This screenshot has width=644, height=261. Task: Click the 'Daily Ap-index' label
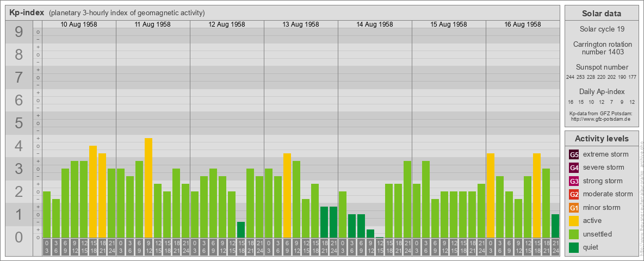601,91
